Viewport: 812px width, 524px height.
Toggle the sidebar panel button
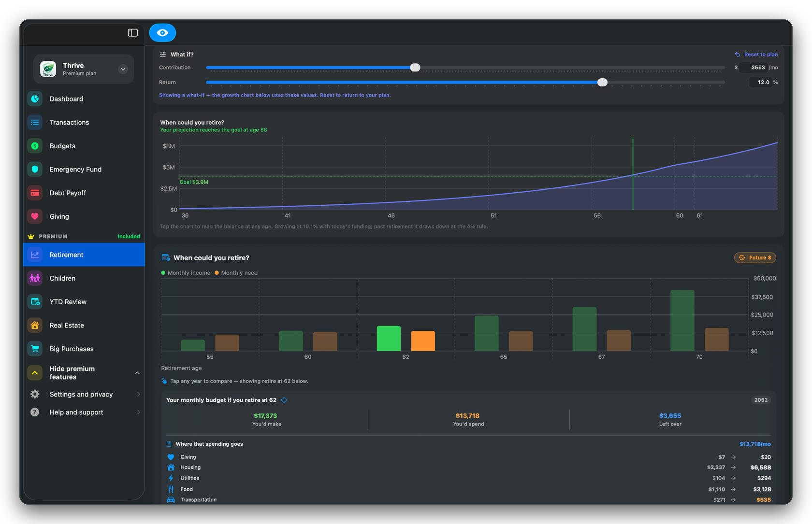coord(133,33)
